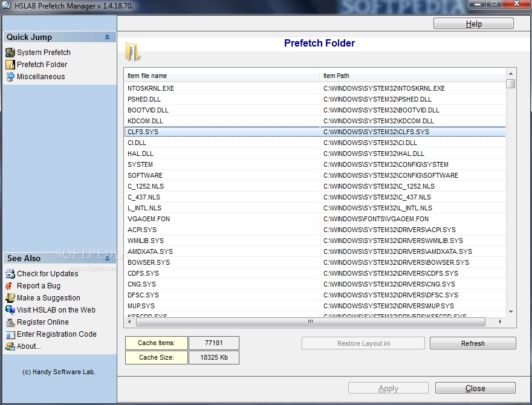
Task: Click the Visit HSLAB on the Web icon
Action: click(10, 309)
